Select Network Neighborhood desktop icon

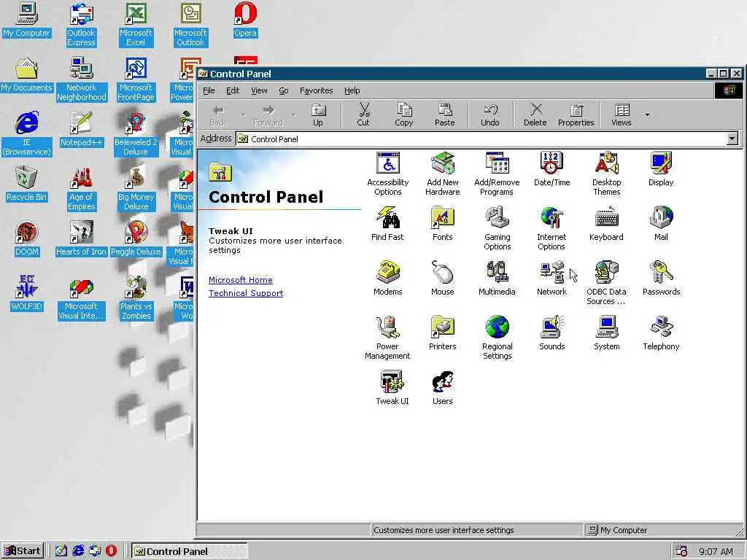click(x=81, y=80)
